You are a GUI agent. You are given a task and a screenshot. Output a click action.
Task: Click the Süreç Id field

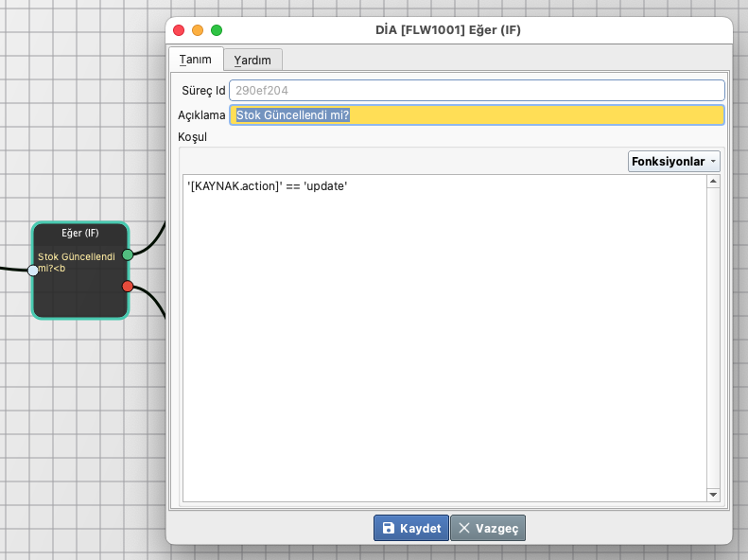(477, 91)
